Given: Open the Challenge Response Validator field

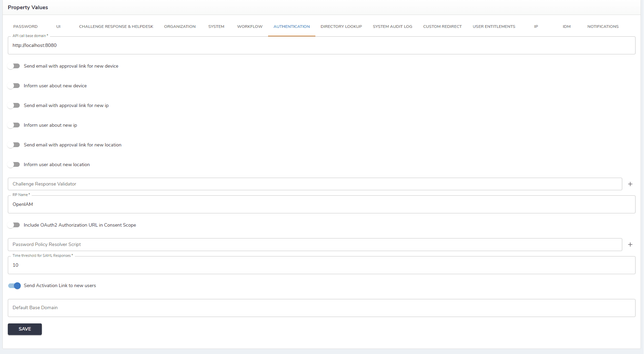Looking at the screenshot, I should coord(315,184).
